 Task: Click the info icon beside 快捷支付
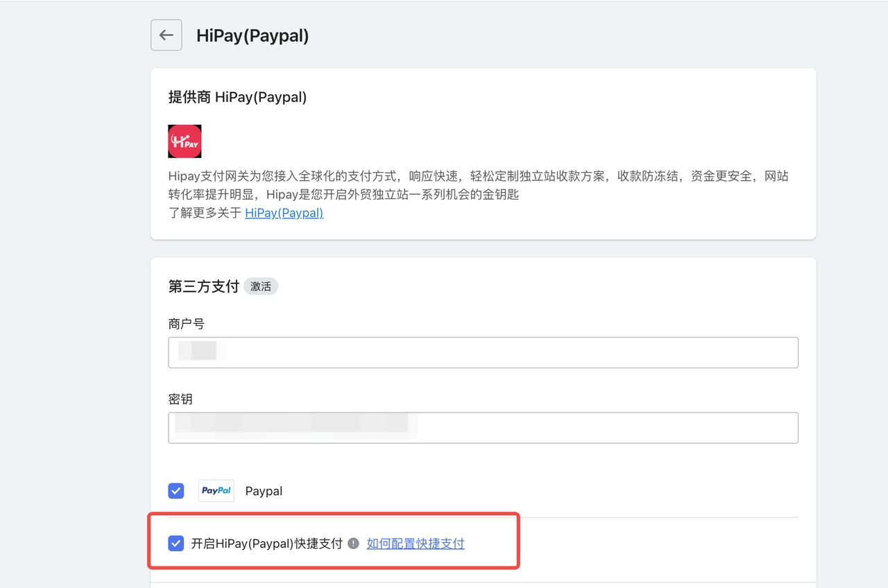(x=353, y=544)
